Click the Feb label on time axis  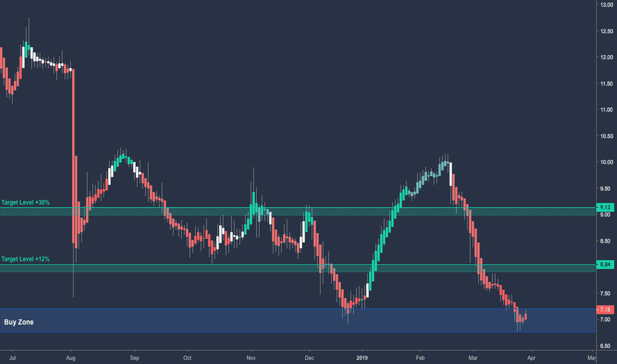click(x=420, y=357)
